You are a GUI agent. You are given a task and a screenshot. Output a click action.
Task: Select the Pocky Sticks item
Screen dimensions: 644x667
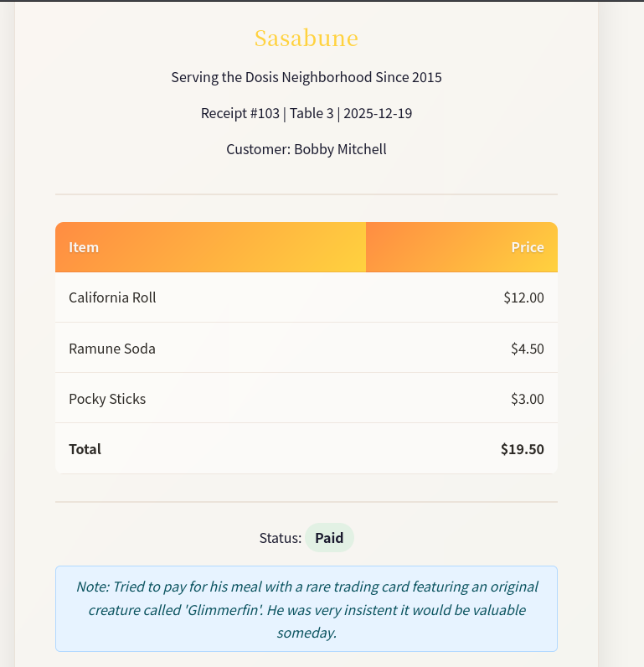tap(107, 398)
